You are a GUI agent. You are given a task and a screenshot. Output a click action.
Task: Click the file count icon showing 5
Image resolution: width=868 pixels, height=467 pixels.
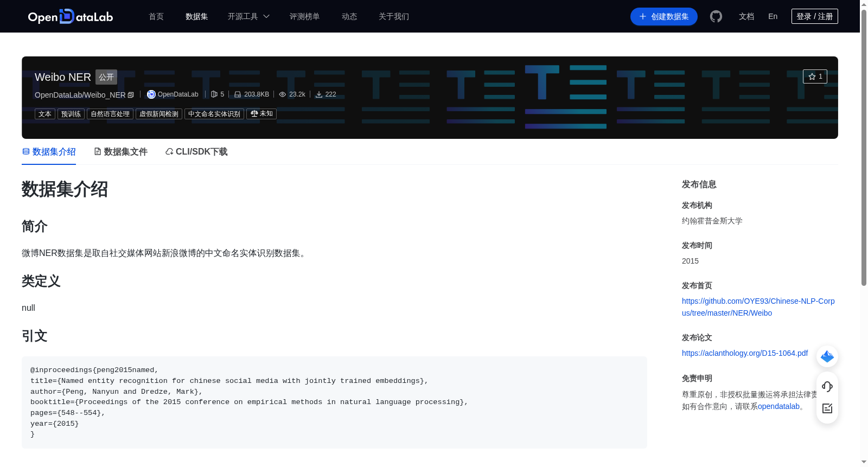pos(214,94)
